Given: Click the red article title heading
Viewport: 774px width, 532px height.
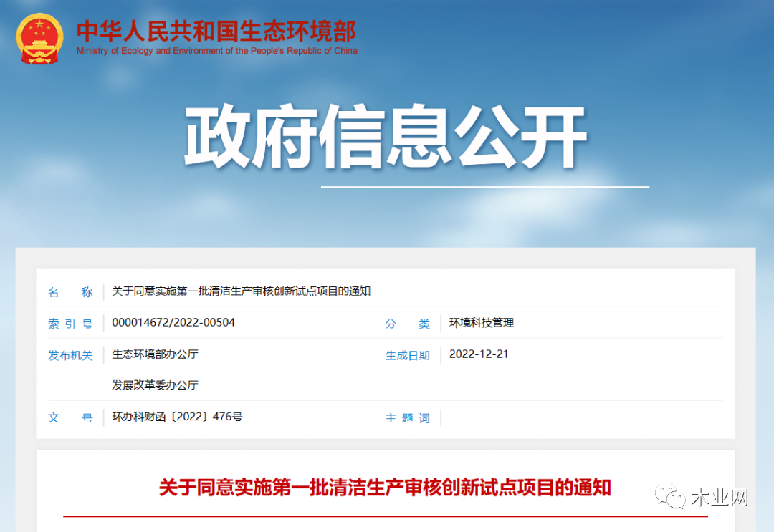Looking at the screenshot, I should tap(385, 488).
